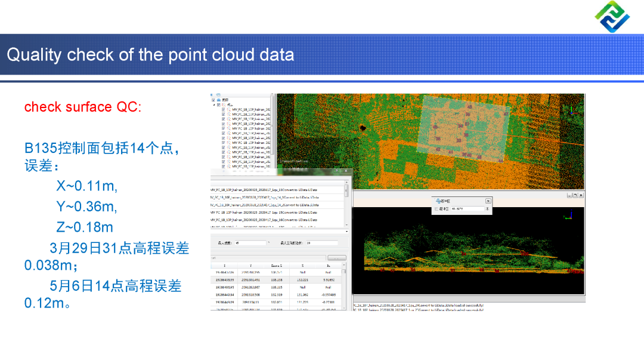Click the results table vertical scrollbar
The height and width of the screenshot is (363, 644).
344,287
